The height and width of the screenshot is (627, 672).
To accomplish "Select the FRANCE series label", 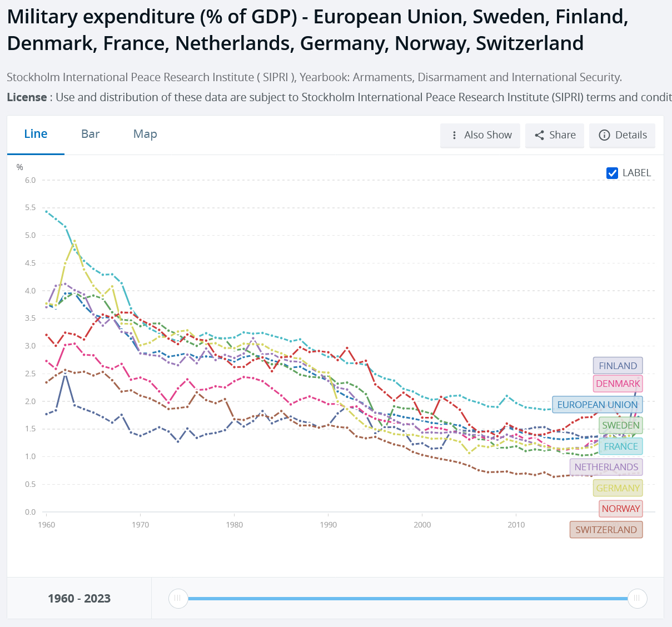I will [x=620, y=446].
